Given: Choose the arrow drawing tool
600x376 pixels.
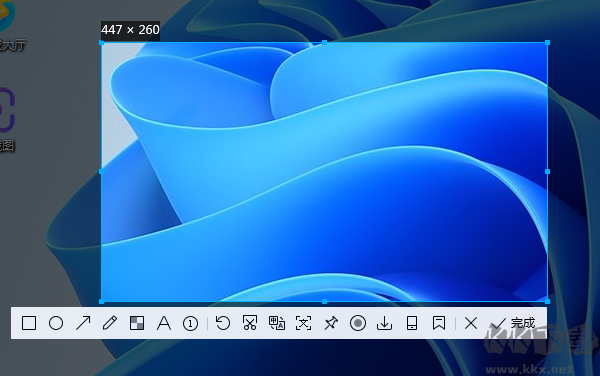Looking at the screenshot, I should pos(83,323).
